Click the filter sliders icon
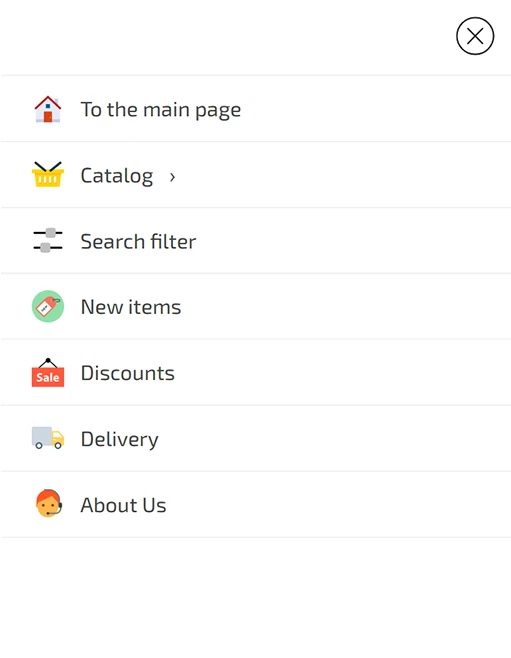The image size is (511, 658). (48, 240)
